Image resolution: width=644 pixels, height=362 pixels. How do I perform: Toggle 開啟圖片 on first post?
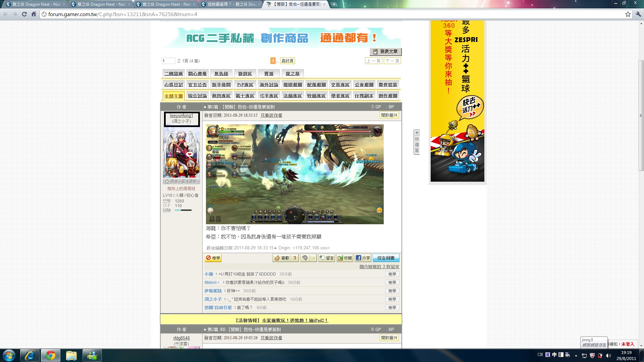tap(389, 115)
